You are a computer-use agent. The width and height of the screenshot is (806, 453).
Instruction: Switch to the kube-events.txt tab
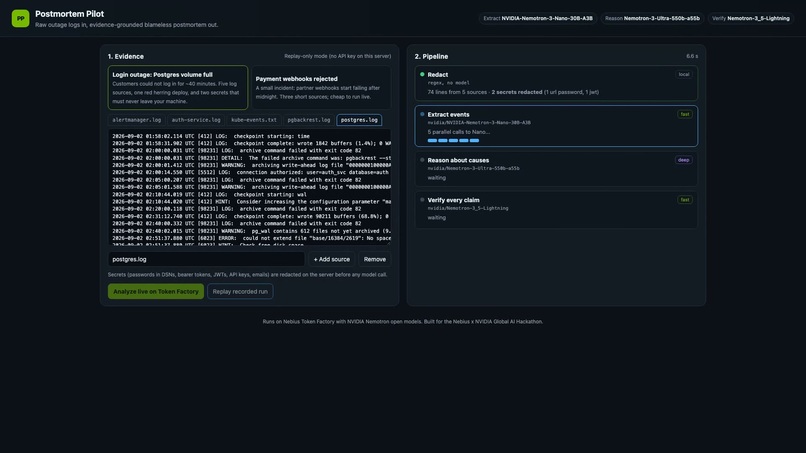tap(254, 120)
